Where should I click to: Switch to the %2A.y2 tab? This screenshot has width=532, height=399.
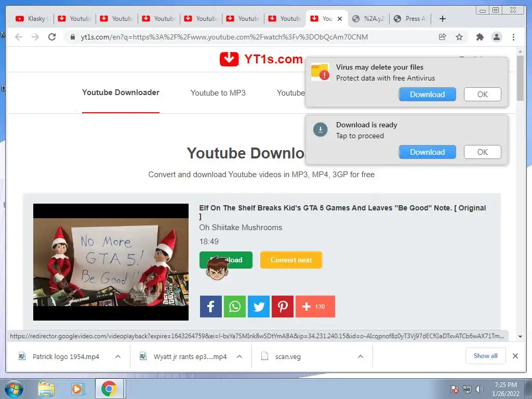click(369, 19)
